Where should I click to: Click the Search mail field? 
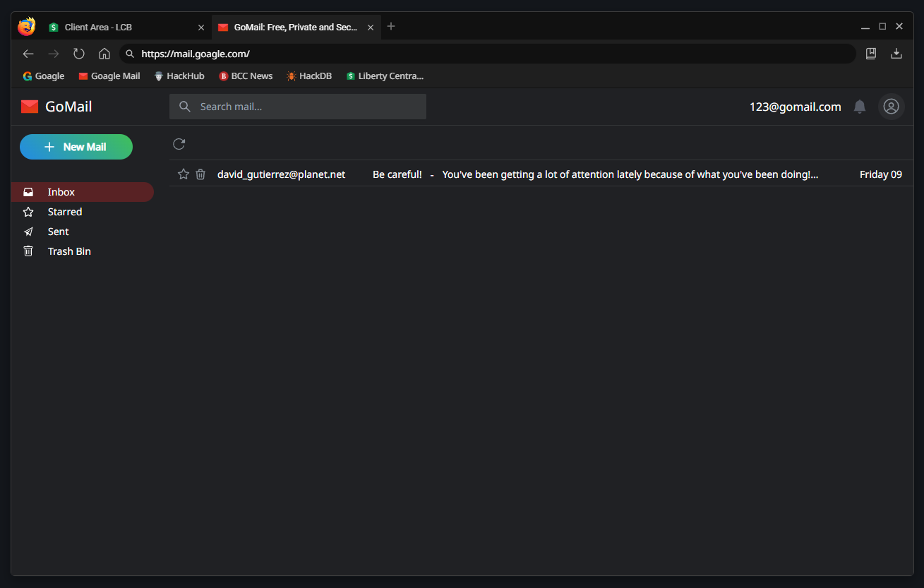coord(298,107)
